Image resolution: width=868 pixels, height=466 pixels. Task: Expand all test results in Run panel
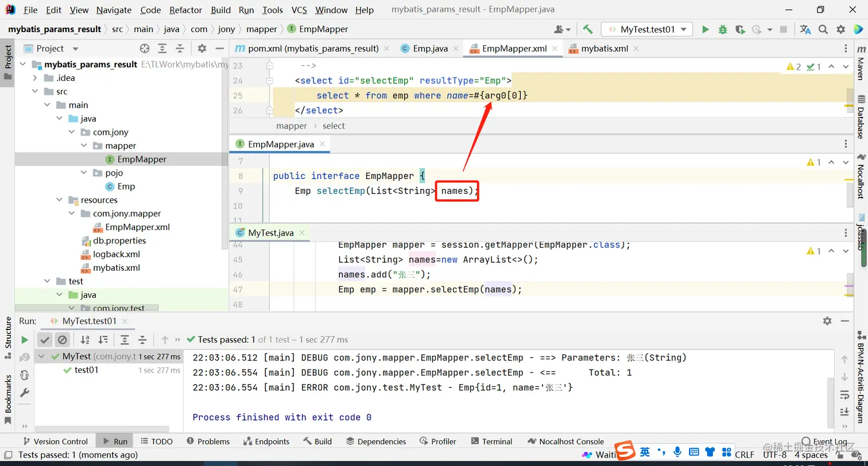tap(125, 340)
